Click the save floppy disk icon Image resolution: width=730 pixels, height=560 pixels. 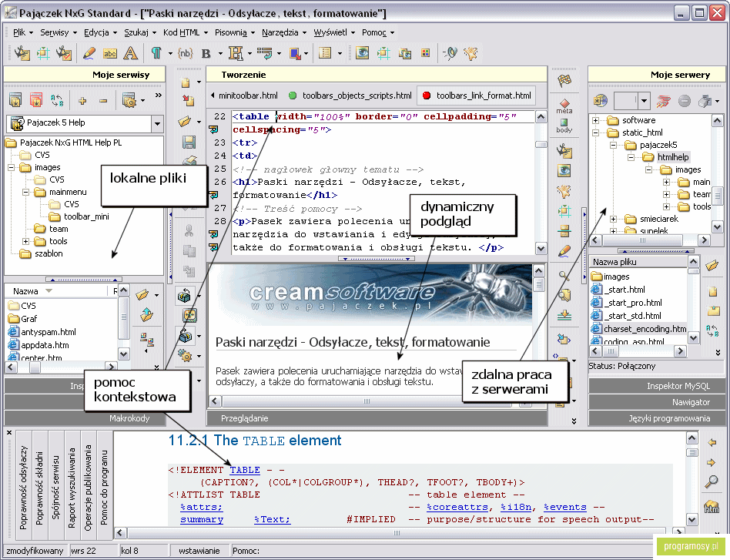[x=189, y=142]
